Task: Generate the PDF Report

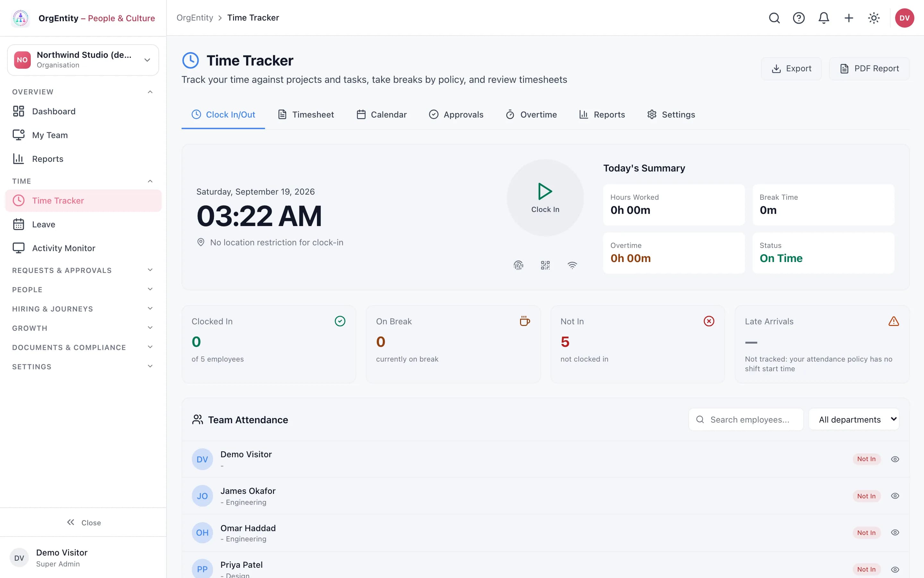Action: (x=869, y=69)
